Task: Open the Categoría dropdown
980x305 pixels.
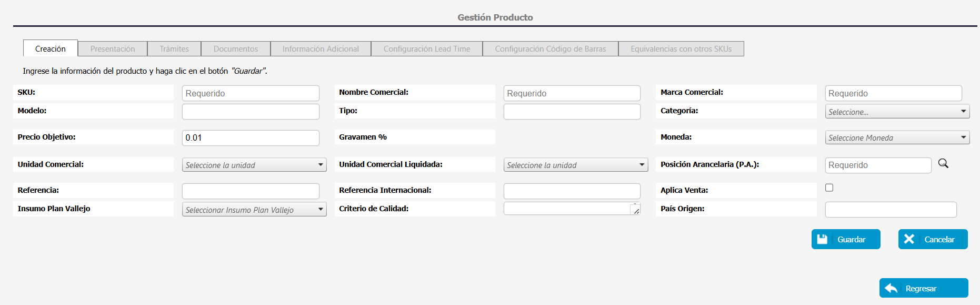Action: tap(897, 112)
